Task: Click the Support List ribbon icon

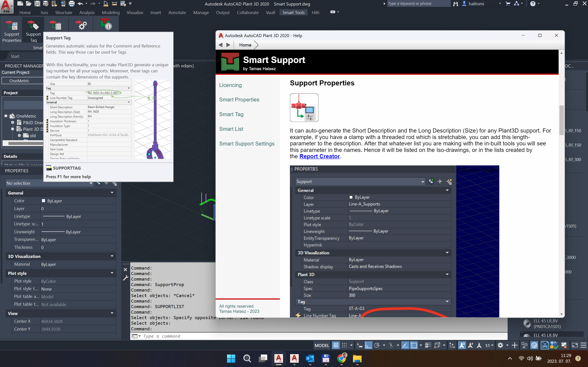Action: (x=56, y=25)
